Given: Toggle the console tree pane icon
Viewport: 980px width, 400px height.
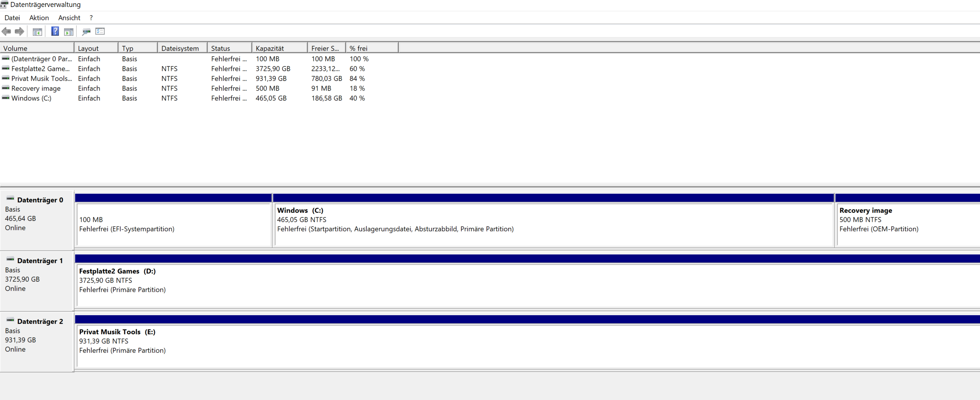Looking at the screenshot, I should pyautogui.click(x=37, y=32).
